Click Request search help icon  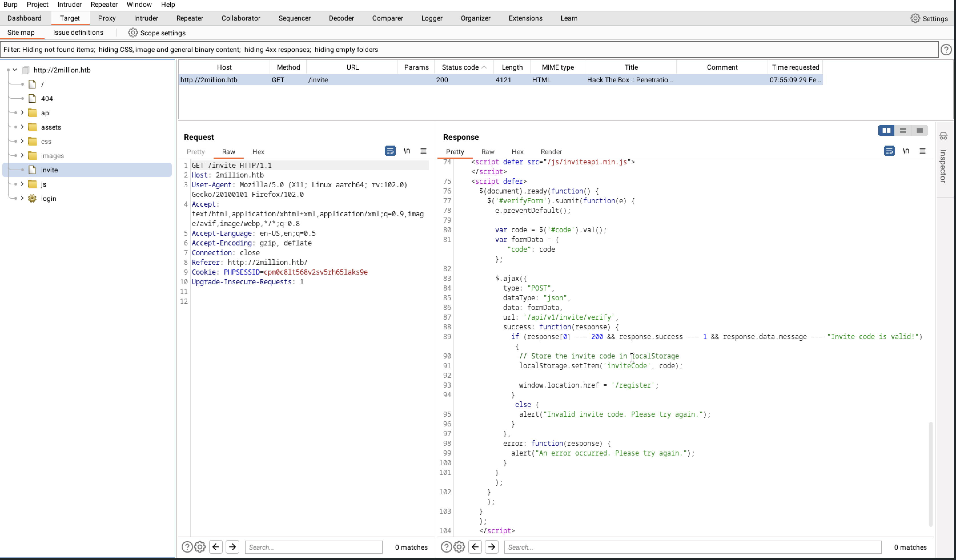click(187, 547)
